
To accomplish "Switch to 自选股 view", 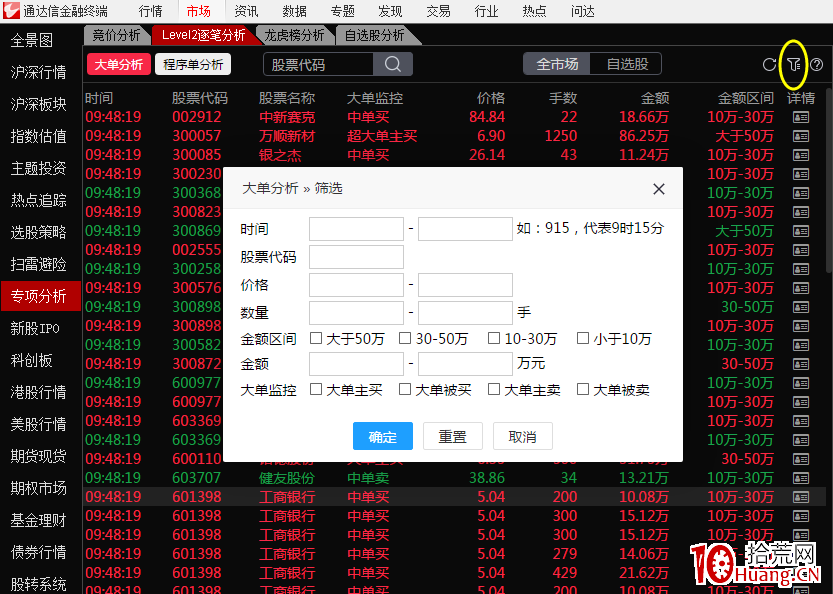I will pyautogui.click(x=627, y=64).
